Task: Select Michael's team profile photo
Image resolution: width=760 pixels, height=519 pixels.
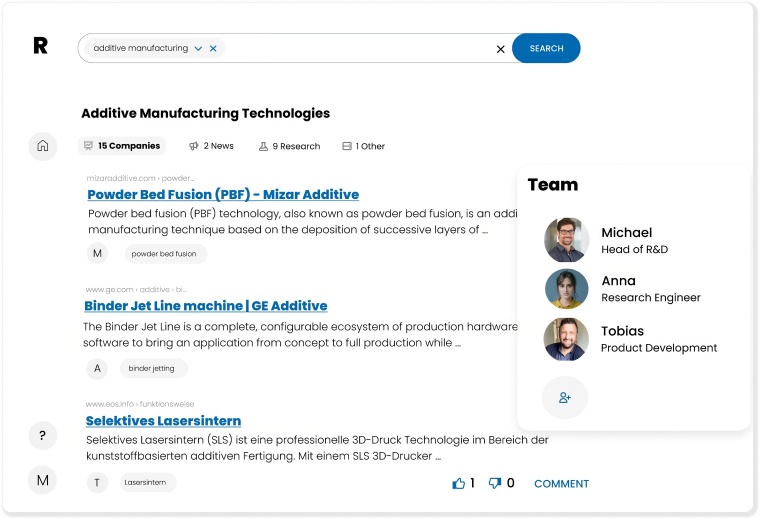Action: tap(567, 240)
